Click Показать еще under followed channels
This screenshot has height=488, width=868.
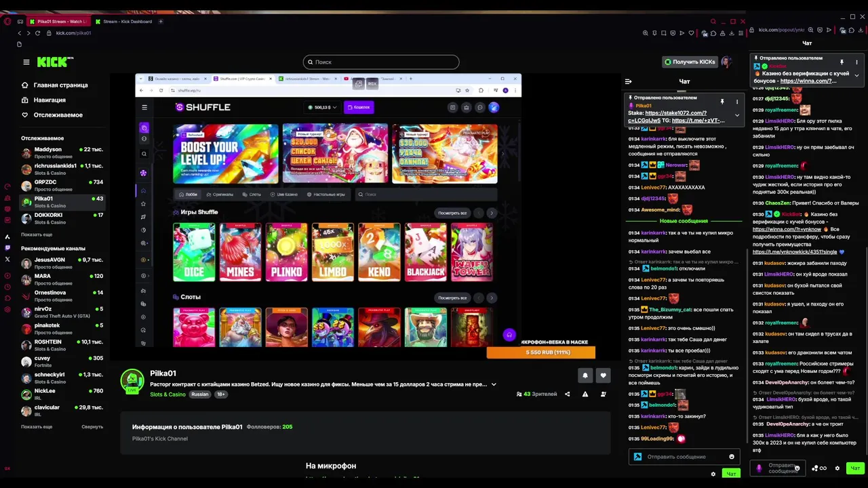(37, 235)
